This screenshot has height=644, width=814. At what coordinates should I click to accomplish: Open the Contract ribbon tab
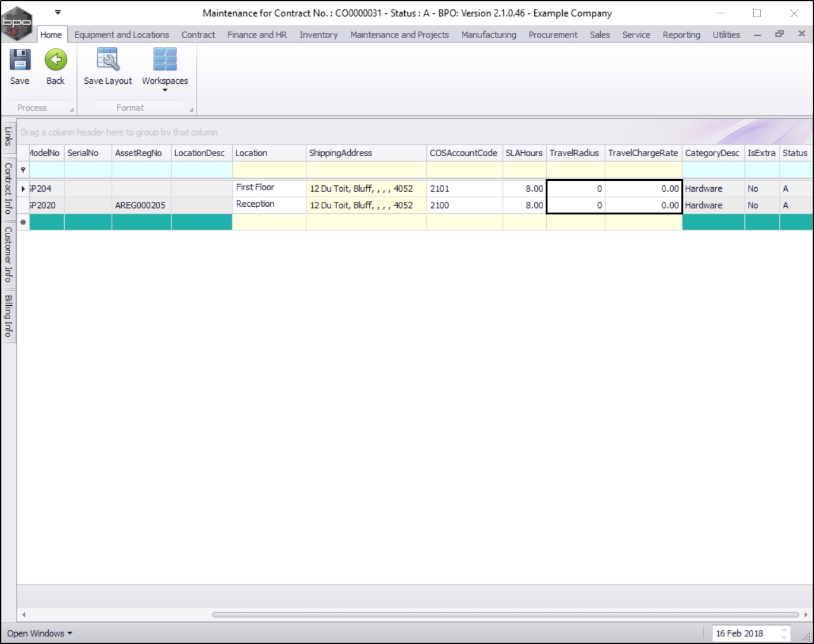tap(199, 35)
